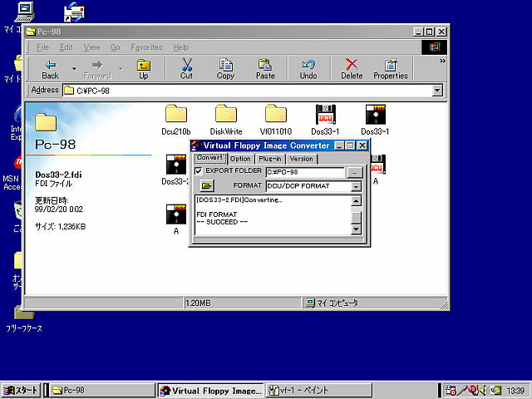Select the Dcu210b folder
The image size is (532, 399).
[175, 120]
